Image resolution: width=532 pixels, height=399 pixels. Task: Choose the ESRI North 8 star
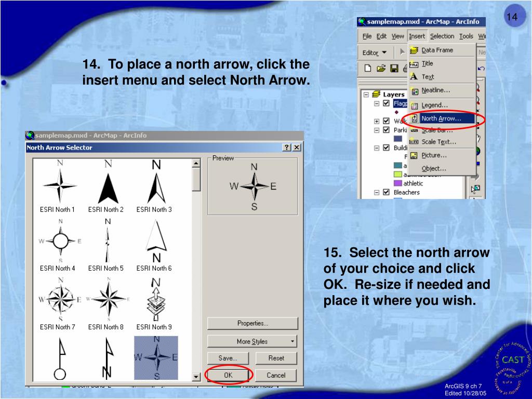[x=108, y=303]
